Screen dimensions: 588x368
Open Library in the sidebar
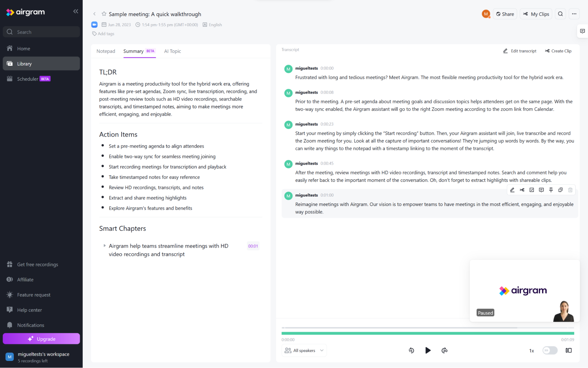41,64
